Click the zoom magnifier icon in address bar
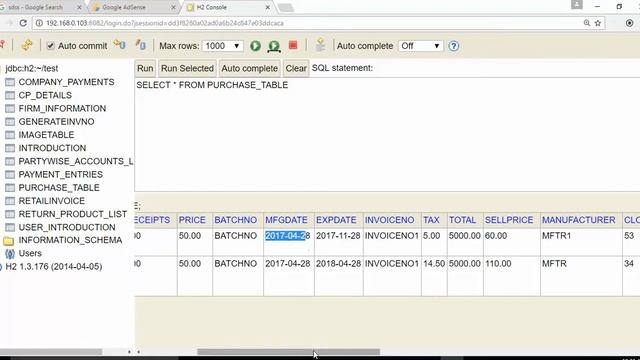Image resolution: width=640 pixels, height=360 pixels. coord(587,23)
